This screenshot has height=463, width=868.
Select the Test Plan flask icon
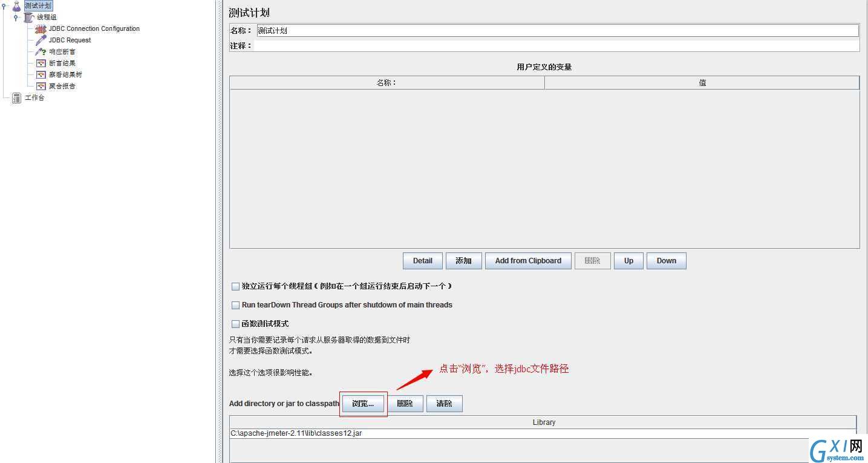tap(16, 6)
